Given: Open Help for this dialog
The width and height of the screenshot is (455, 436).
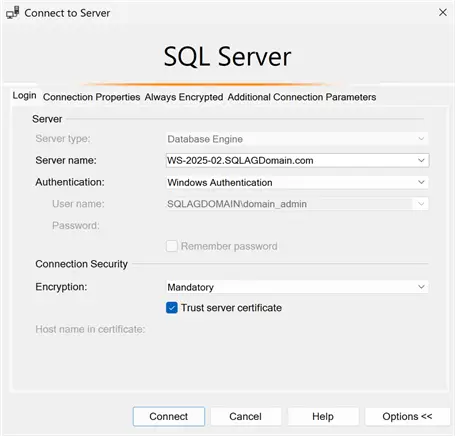Looking at the screenshot, I should [323, 416].
